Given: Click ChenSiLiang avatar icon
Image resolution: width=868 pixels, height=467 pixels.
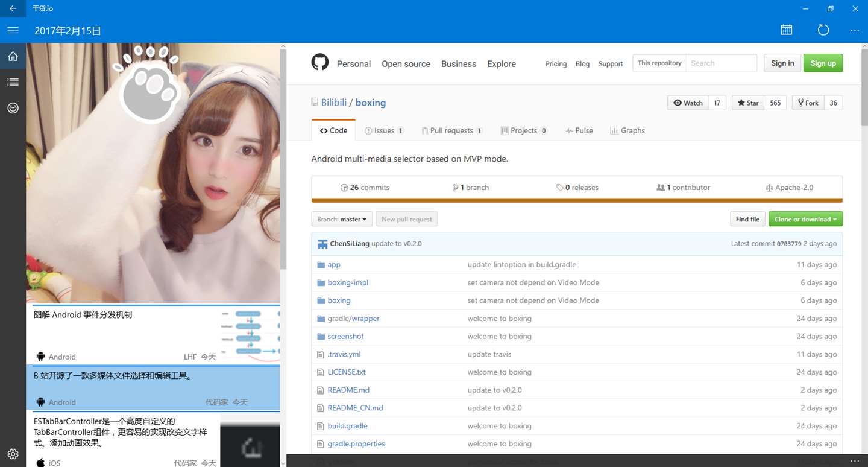Looking at the screenshot, I should [322, 244].
